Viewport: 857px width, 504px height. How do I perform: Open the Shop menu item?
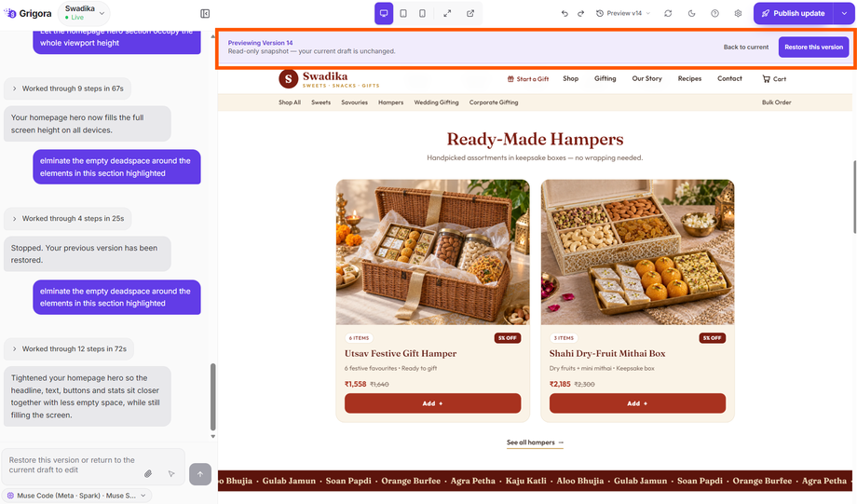pos(571,78)
